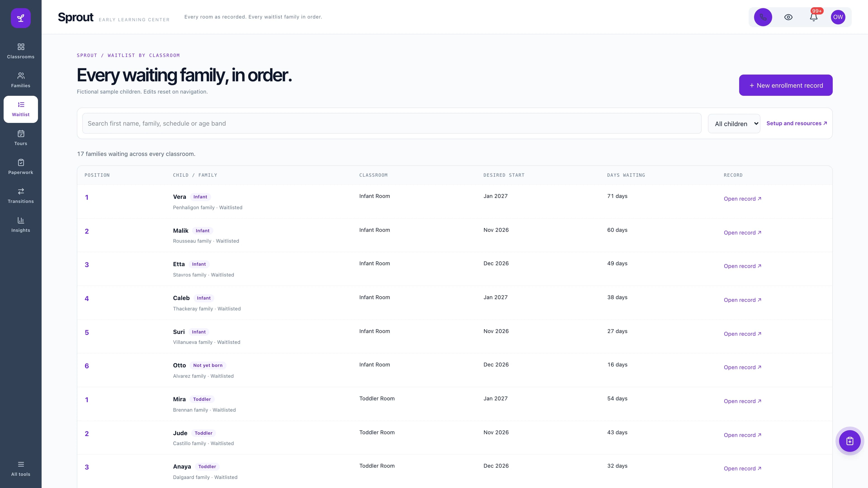Click the Sprout sprout logo icon
Image resolution: width=868 pixels, height=488 pixels.
pos(21,18)
